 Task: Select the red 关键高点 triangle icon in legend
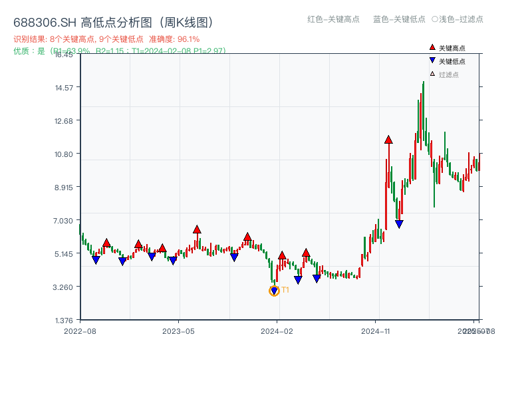point(432,47)
